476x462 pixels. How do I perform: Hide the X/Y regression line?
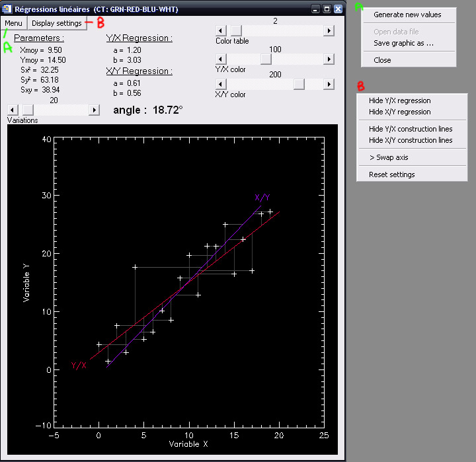(x=399, y=112)
